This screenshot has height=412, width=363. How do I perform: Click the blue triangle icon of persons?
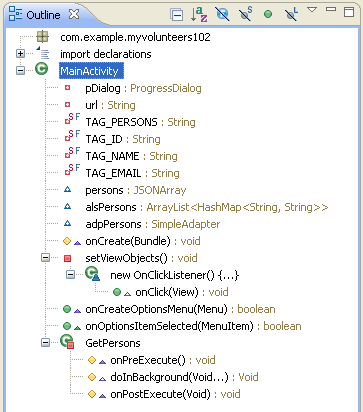[67, 189]
